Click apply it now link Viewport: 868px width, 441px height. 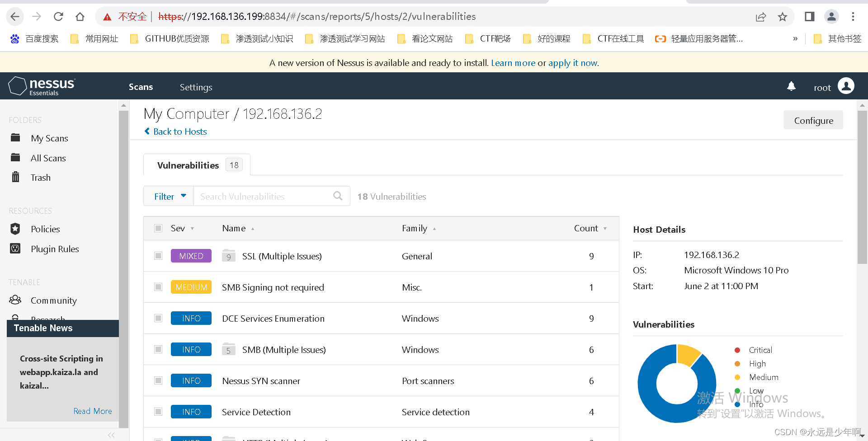coord(573,63)
